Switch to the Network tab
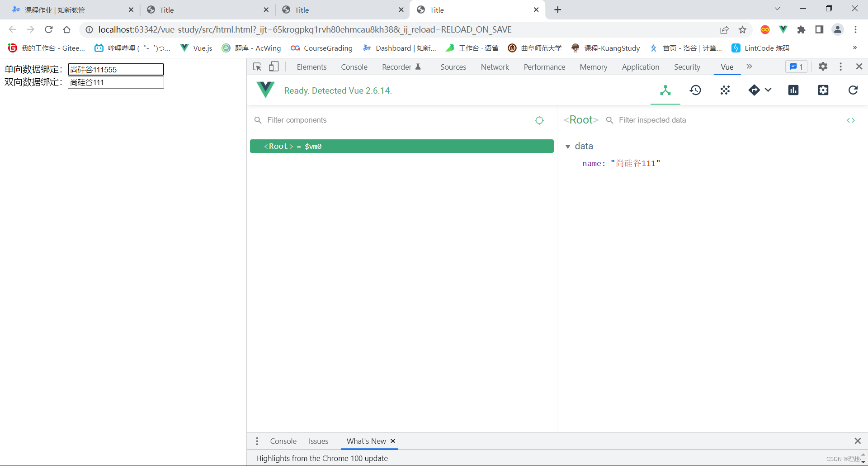The image size is (868, 466). click(495, 67)
